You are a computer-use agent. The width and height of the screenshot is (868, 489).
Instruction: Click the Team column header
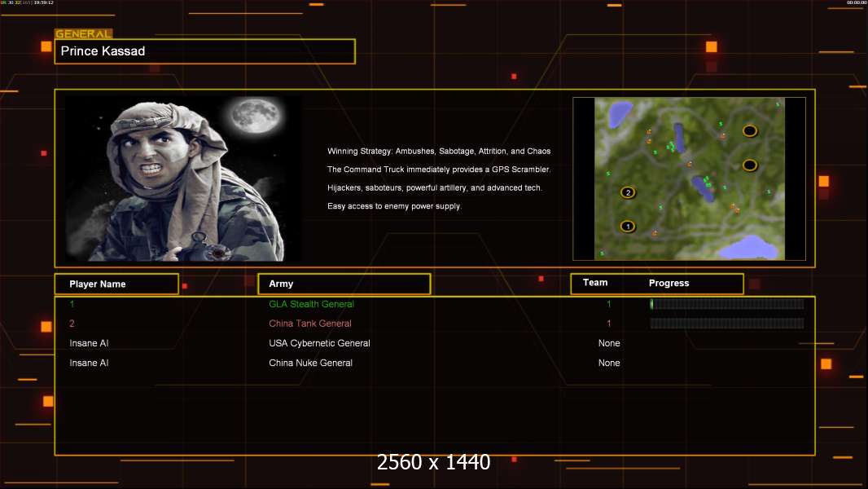[x=595, y=283]
